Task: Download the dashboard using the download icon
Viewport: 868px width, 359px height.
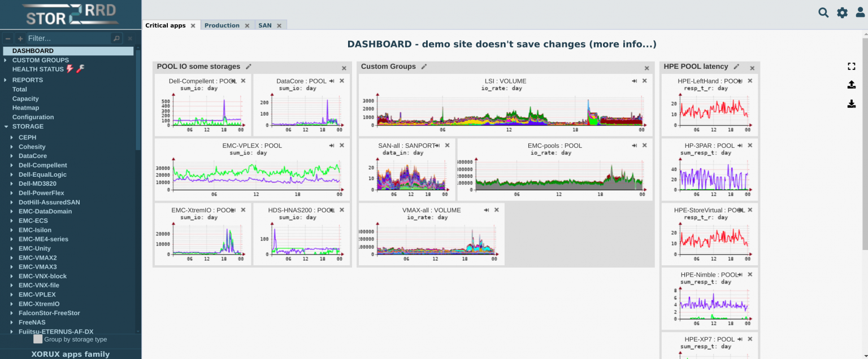Action: pos(852,104)
